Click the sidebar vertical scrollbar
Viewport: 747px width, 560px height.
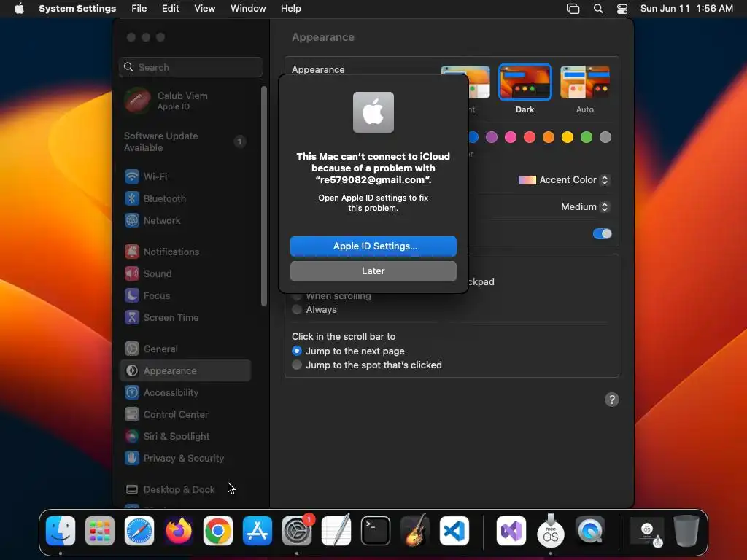pyautogui.click(x=263, y=196)
